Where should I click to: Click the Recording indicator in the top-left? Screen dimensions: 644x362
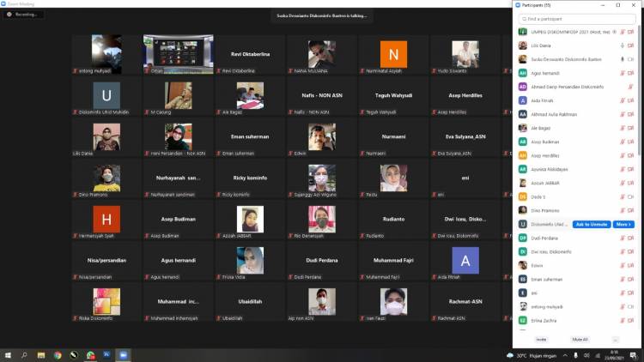pos(23,14)
